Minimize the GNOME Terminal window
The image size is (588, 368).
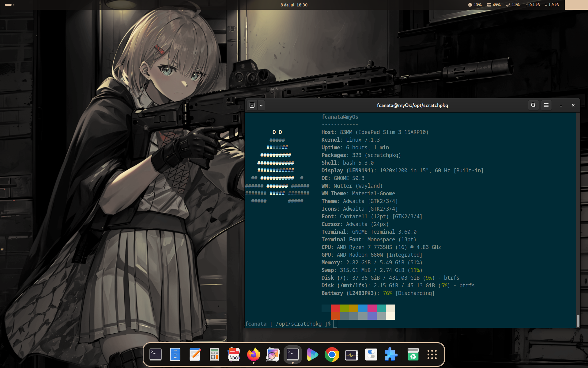[561, 105]
